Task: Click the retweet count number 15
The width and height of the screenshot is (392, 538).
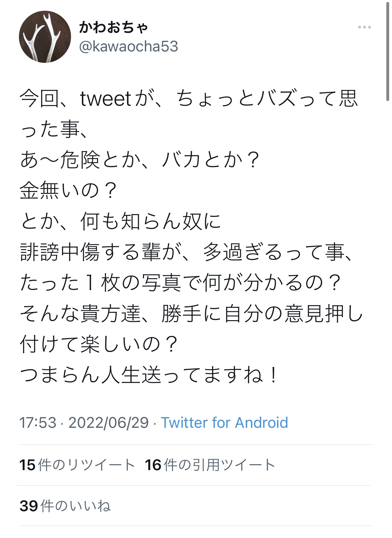Action: (x=27, y=465)
